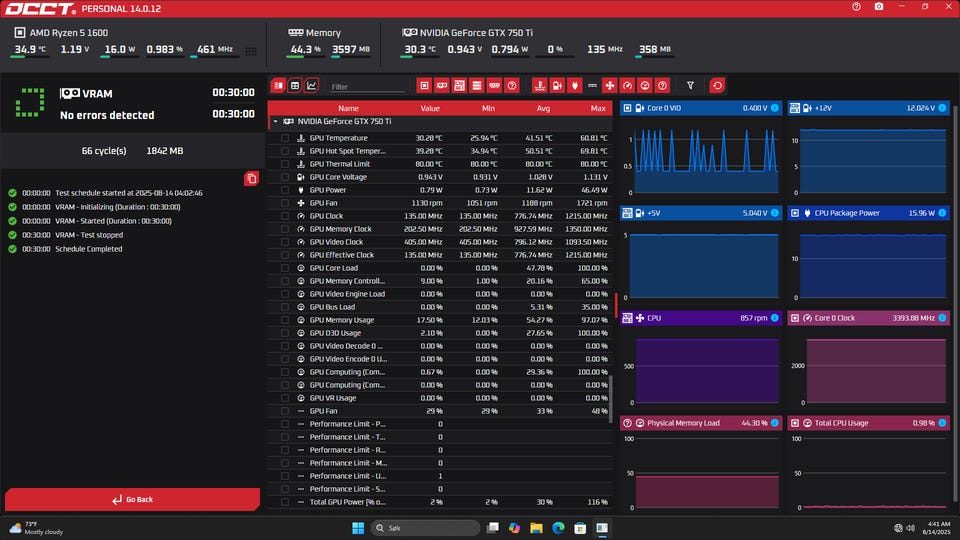Screen dimensions: 960x540
Task: Click the power plug sensor filter icon
Action: (x=575, y=86)
